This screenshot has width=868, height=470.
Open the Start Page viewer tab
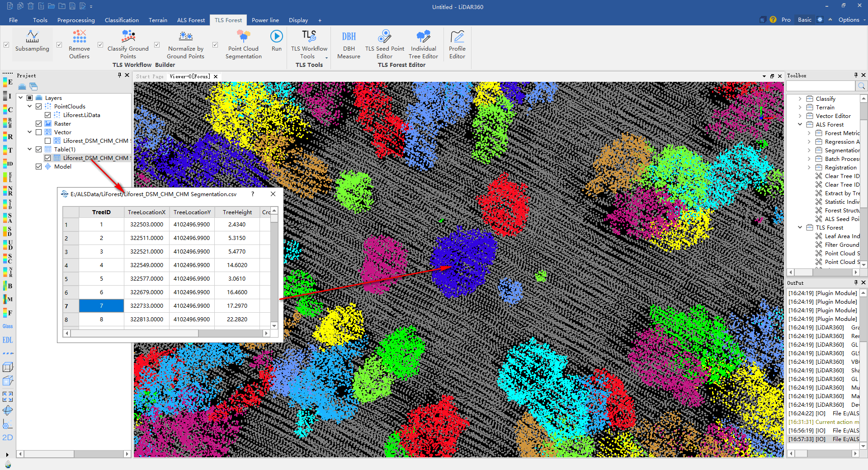click(x=150, y=76)
